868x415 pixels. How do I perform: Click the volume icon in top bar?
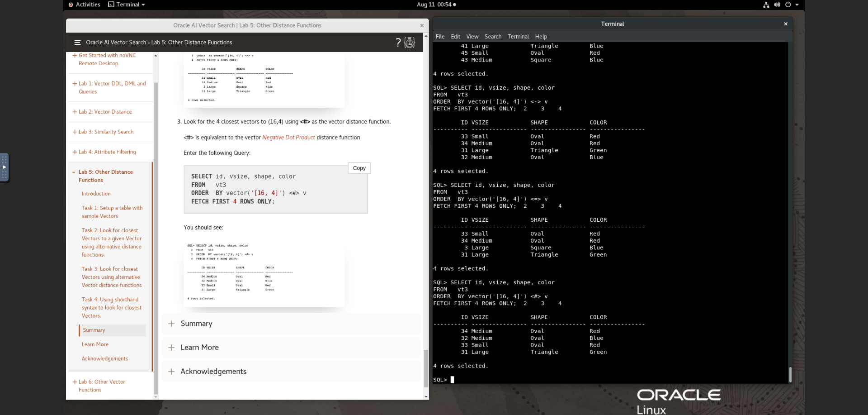777,5
